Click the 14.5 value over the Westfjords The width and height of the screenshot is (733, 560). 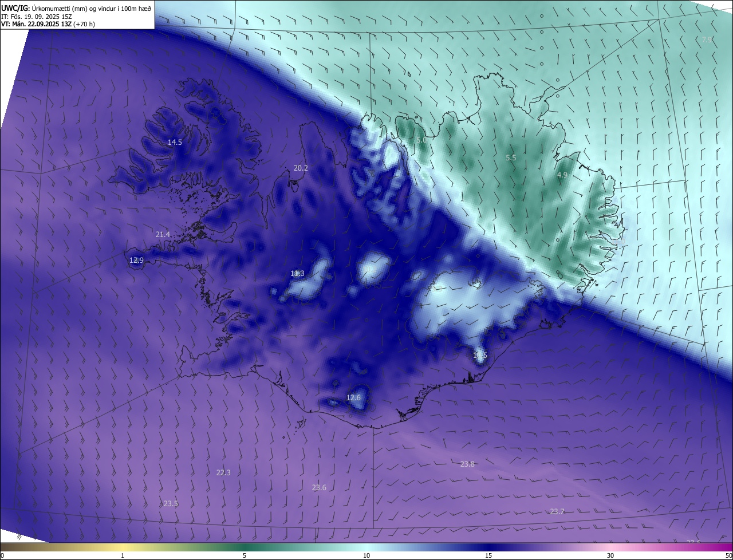175,142
